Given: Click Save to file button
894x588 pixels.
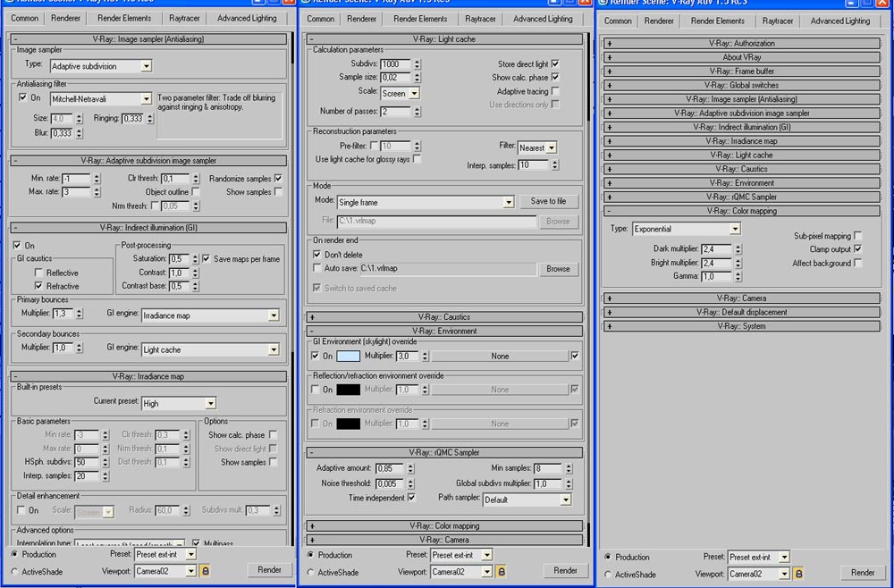Looking at the screenshot, I should 548,201.
